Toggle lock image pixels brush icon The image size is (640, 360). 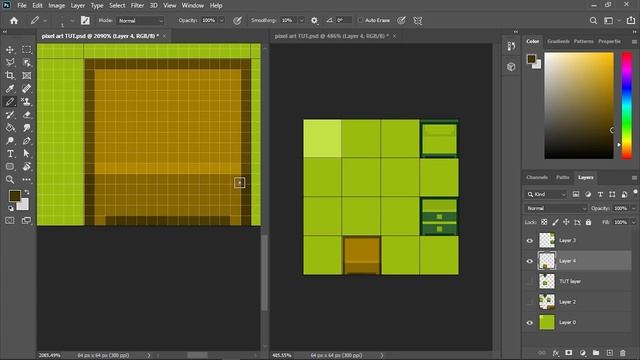tap(555, 222)
